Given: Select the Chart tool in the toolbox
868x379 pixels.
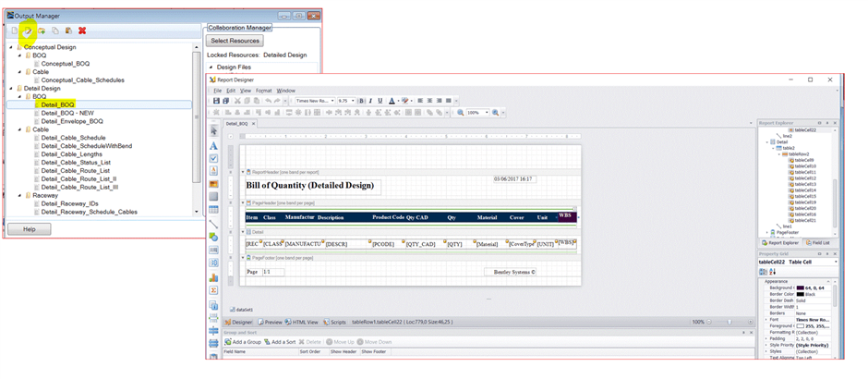Looking at the screenshot, I should (x=213, y=277).
